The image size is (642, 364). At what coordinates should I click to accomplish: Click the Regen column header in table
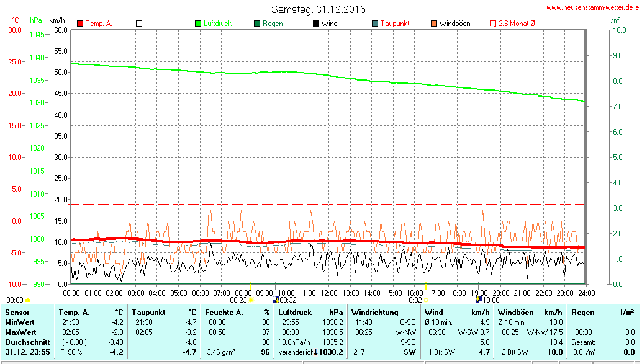583,313
